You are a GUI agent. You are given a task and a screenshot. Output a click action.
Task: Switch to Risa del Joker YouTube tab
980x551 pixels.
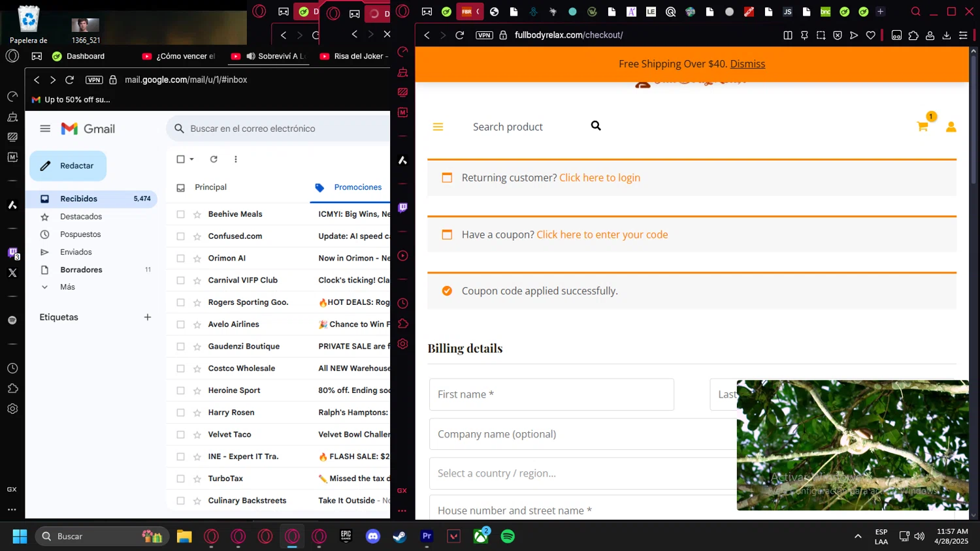click(354, 56)
